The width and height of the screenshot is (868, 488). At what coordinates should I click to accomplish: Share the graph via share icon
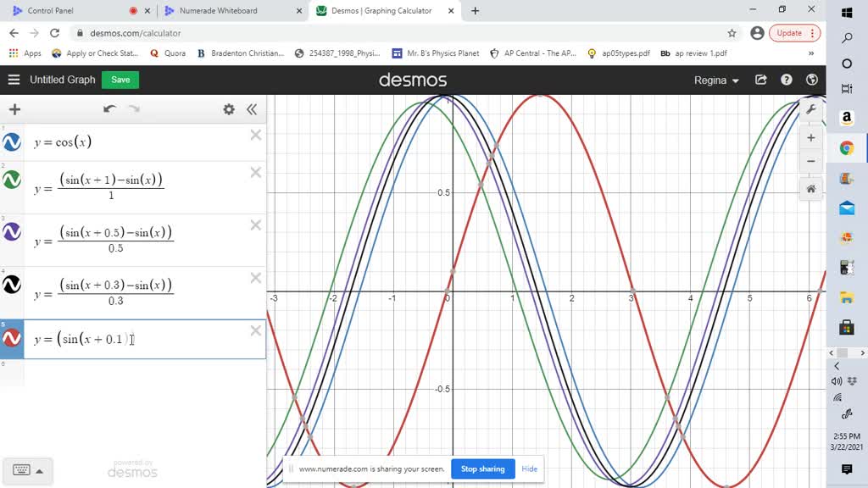(x=760, y=80)
